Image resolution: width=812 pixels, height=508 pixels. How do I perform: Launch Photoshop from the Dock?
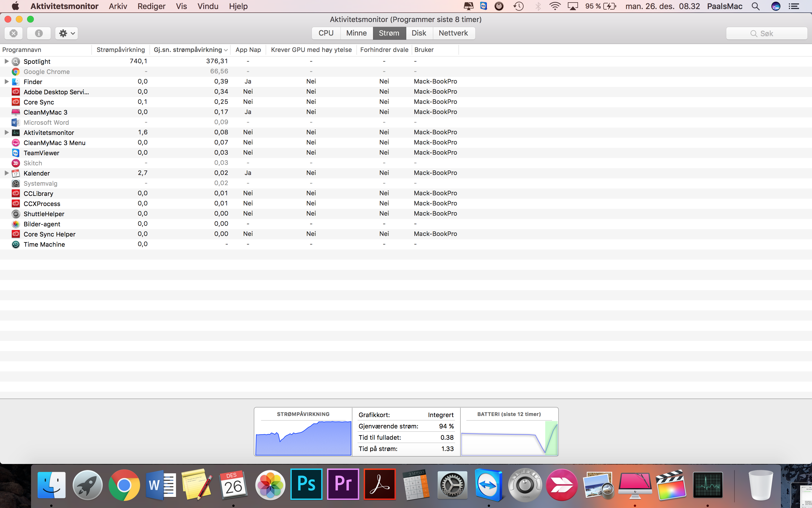[306, 484]
